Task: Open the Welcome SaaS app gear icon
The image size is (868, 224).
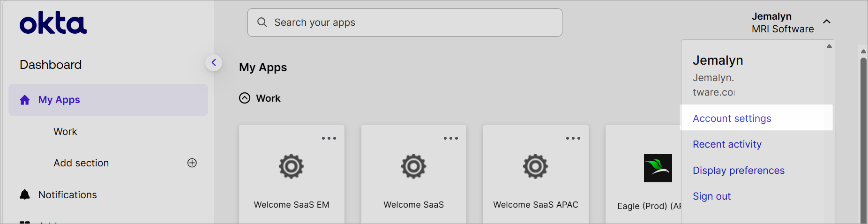Action: [413, 166]
